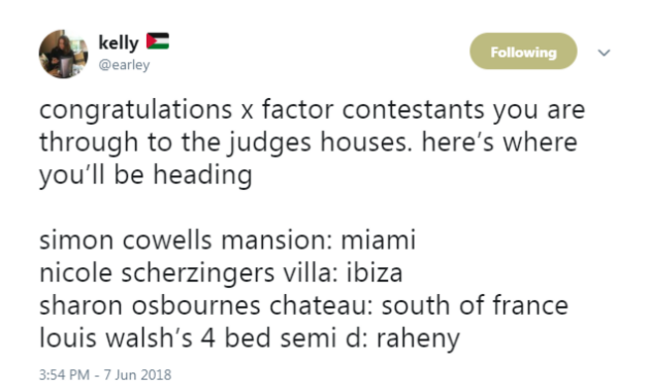Screen dimensions: 650x391
Task: Click the word ibiza
Action: click(374, 273)
